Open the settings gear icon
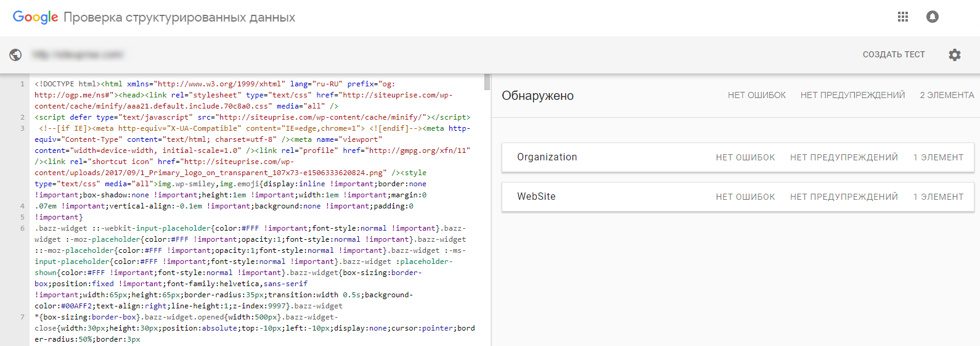Viewport: 980px width, 346px height. 955,55
